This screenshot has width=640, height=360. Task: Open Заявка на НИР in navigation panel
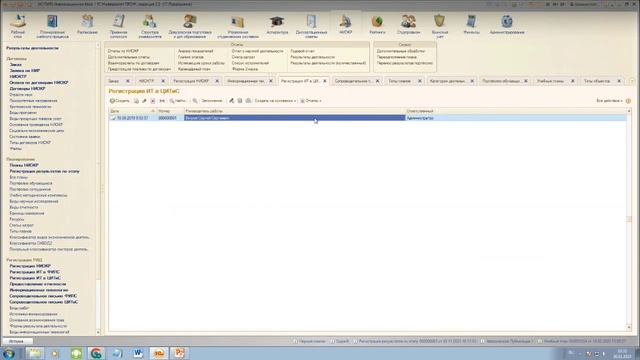[25, 71]
